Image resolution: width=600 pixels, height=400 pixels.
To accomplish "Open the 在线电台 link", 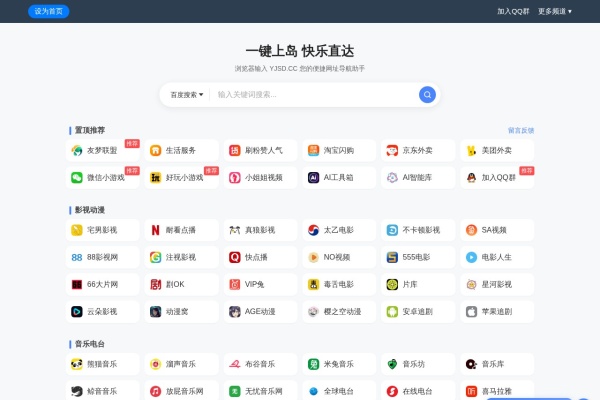I will (418, 390).
